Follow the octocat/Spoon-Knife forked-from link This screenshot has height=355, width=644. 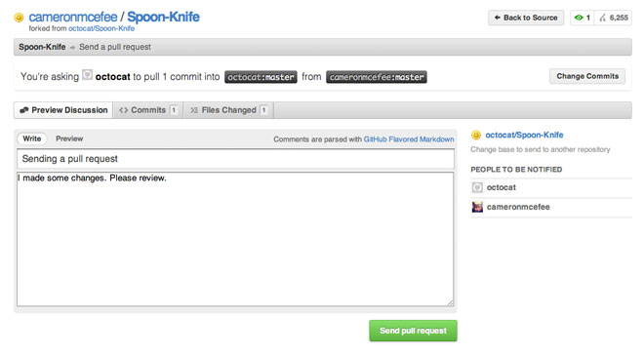click(101, 28)
